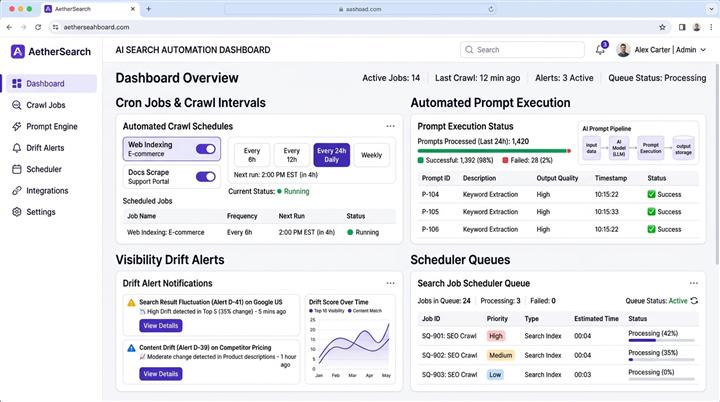
Task: Open Automated Crawl Schedules options menu
Action: [390, 126]
